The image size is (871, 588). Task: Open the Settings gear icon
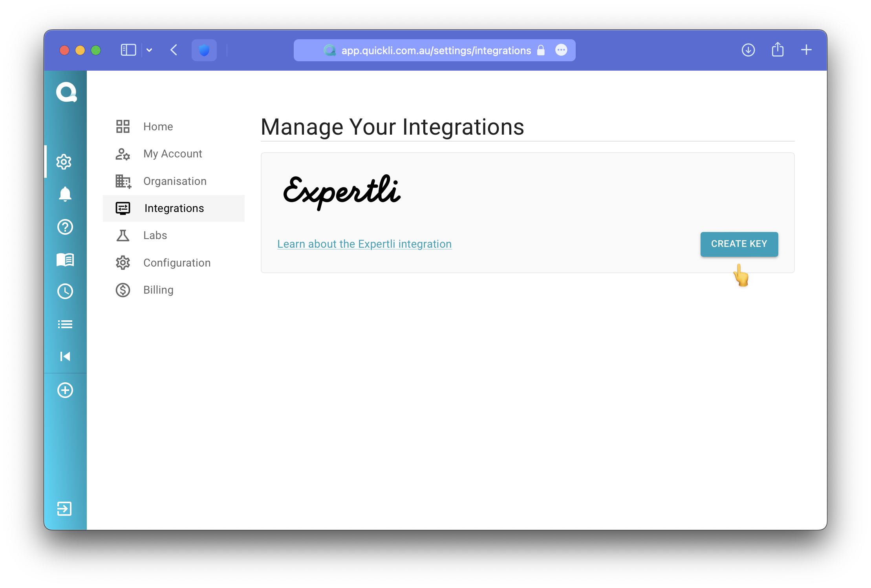point(65,161)
